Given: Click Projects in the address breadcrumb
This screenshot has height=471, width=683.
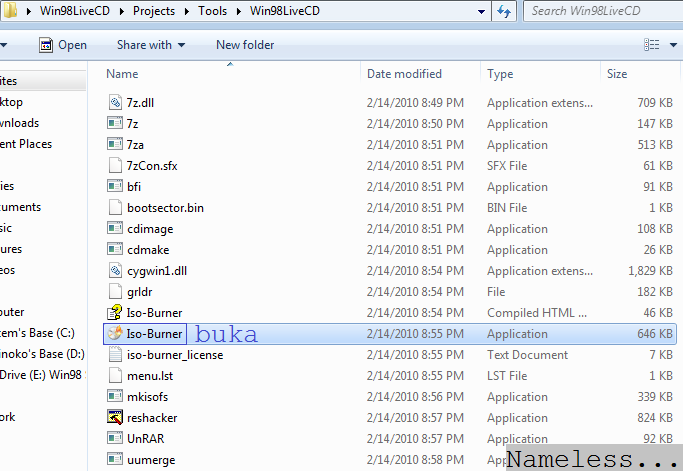Looking at the screenshot, I should tap(154, 11).
